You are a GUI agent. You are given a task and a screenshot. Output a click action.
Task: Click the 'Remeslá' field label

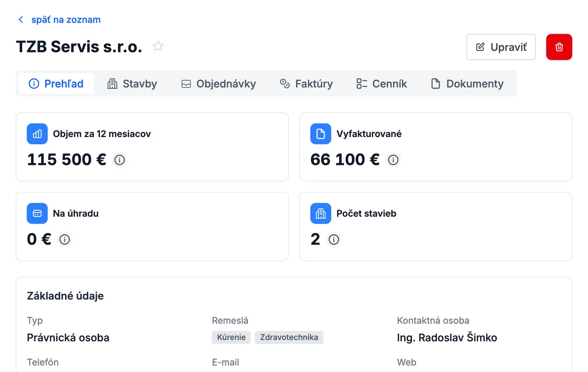click(230, 321)
